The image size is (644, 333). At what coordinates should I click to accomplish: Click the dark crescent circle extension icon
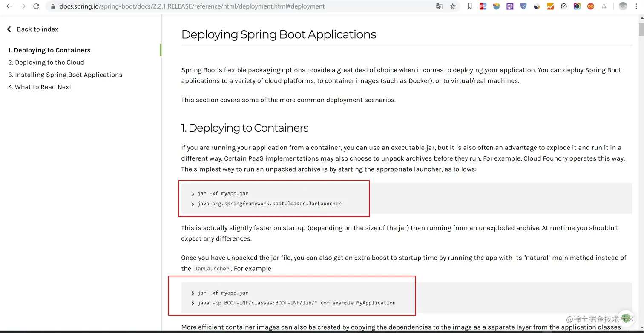pos(537,6)
